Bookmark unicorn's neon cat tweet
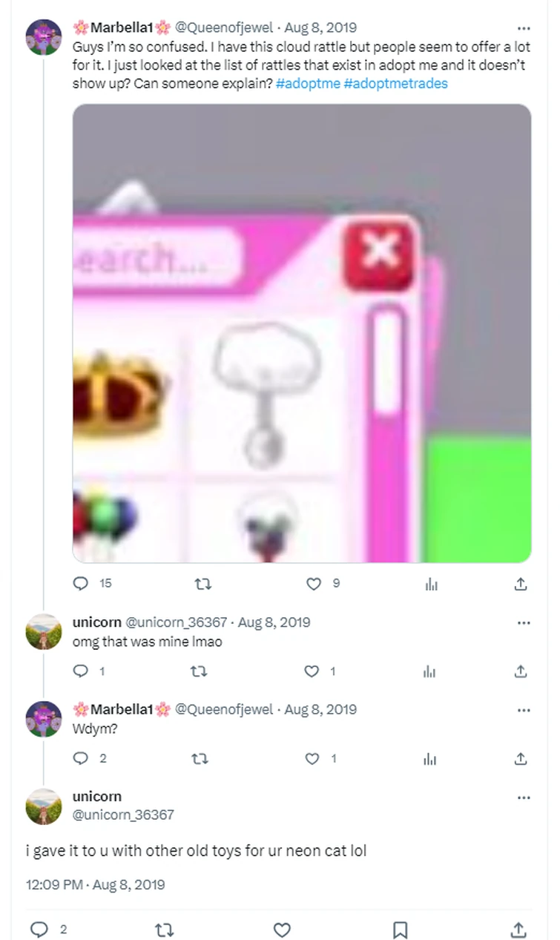This screenshot has width=560, height=940. tap(400, 929)
